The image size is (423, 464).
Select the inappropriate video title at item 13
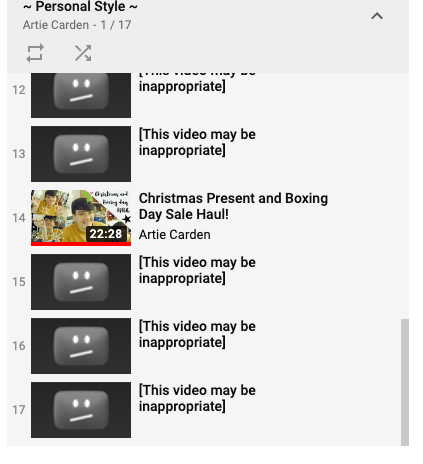pyautogui.click(x=197, y=142)
